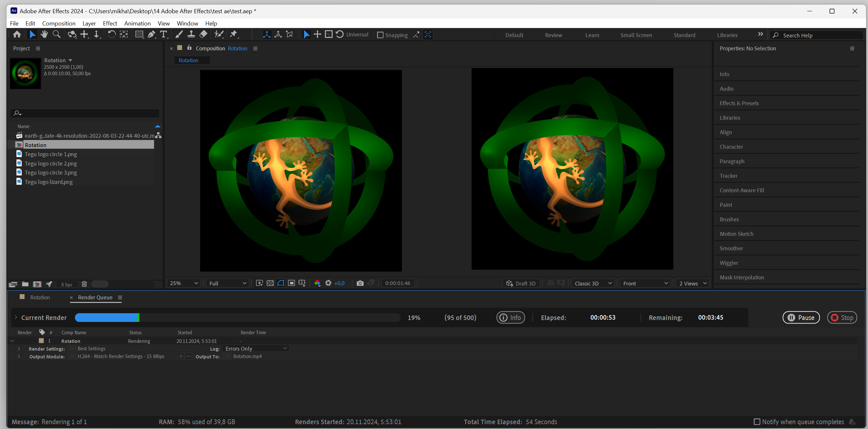Take a snapshot with camera icon
The height and width of the screenshot is (429, 868).
tap(360, 283)
